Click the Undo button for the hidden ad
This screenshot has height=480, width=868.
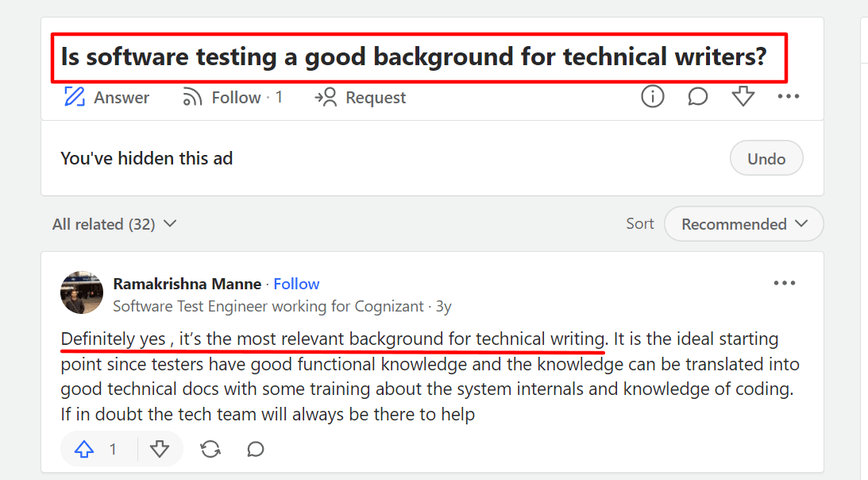[766, 157]
